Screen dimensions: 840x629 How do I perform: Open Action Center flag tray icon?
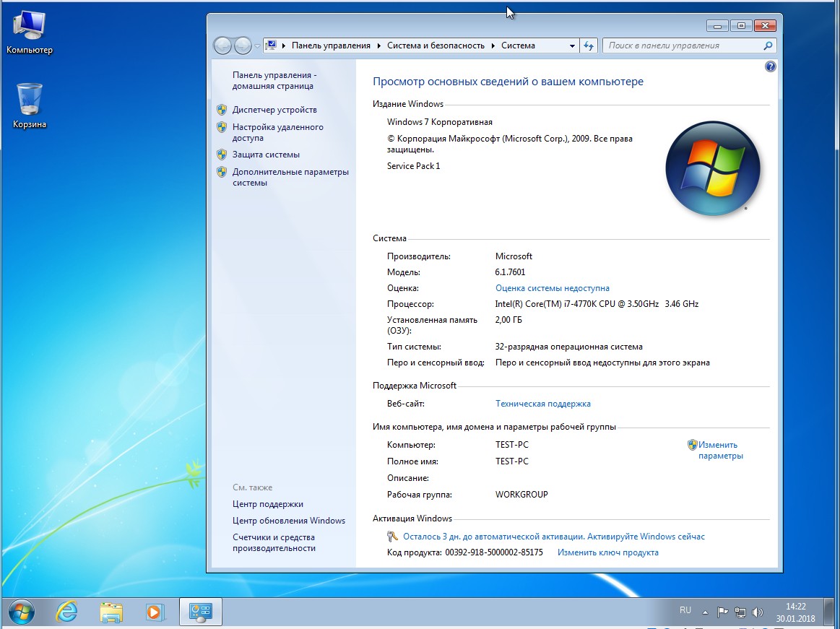coord(722,612)
